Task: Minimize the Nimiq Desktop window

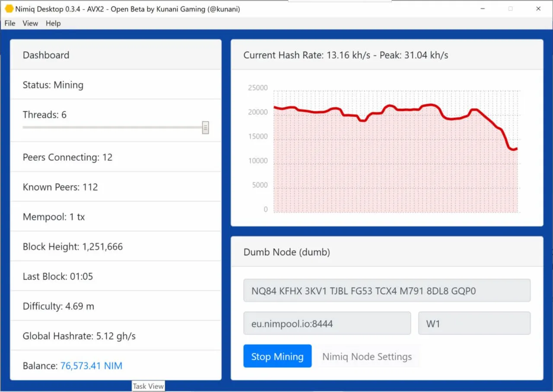Action: tap(482, 9)
